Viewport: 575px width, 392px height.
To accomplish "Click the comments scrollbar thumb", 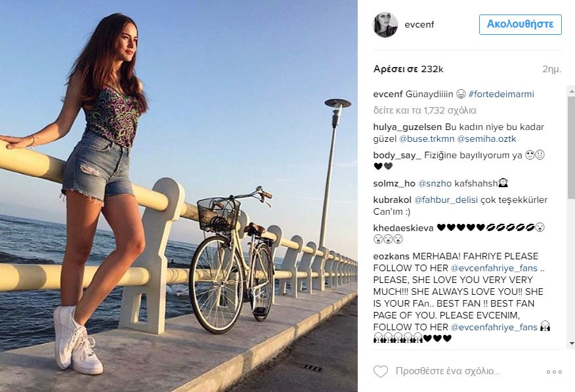I will 571,148.
